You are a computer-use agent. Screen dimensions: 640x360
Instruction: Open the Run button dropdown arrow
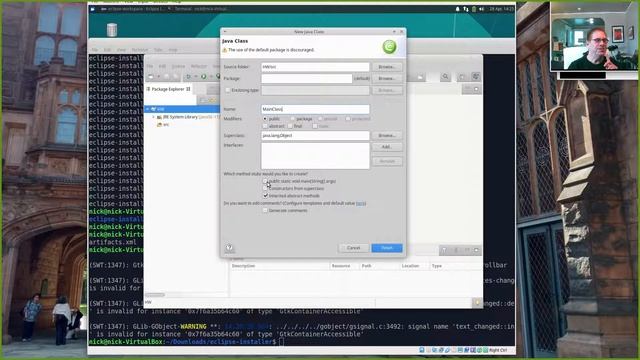point(211,77)
